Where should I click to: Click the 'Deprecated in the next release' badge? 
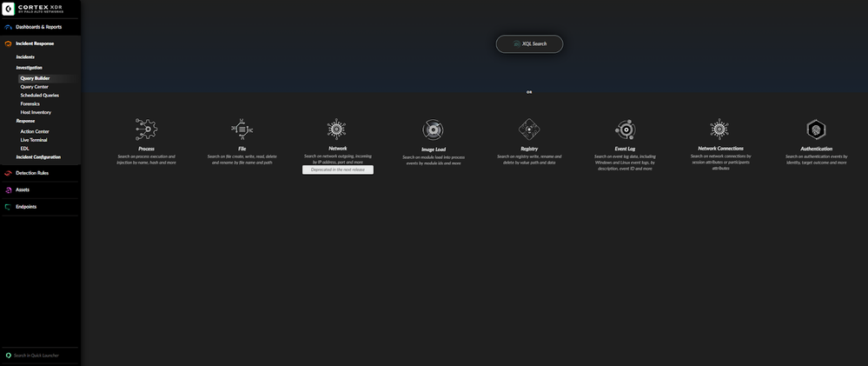click(x=338, y=170)
